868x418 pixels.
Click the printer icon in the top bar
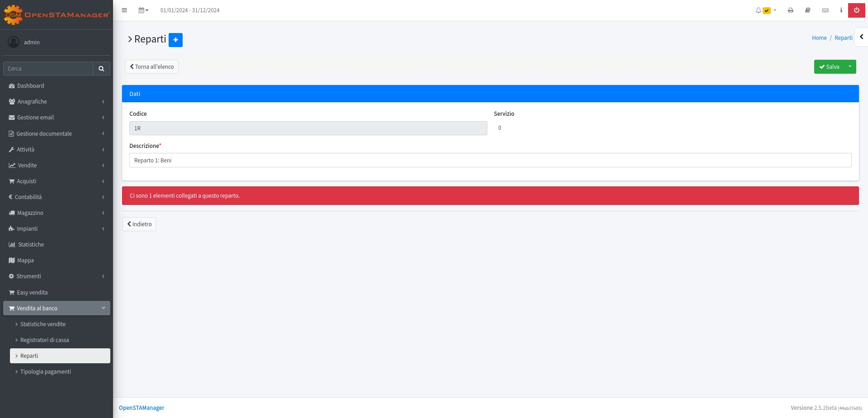coord(791,10)
